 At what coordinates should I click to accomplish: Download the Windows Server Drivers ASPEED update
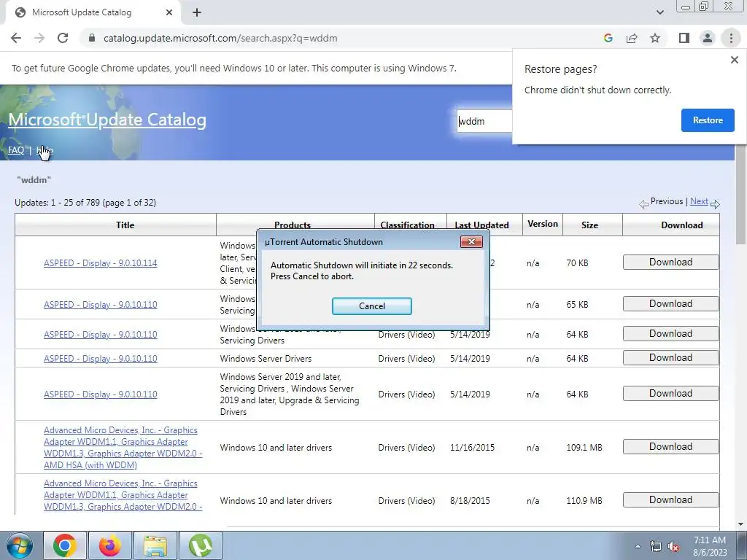click(671, 357)
